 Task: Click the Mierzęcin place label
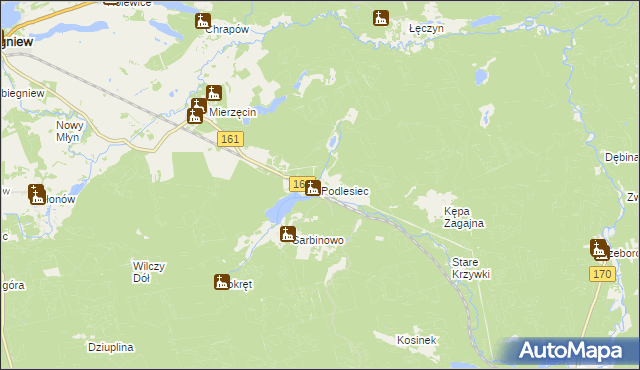233,112
